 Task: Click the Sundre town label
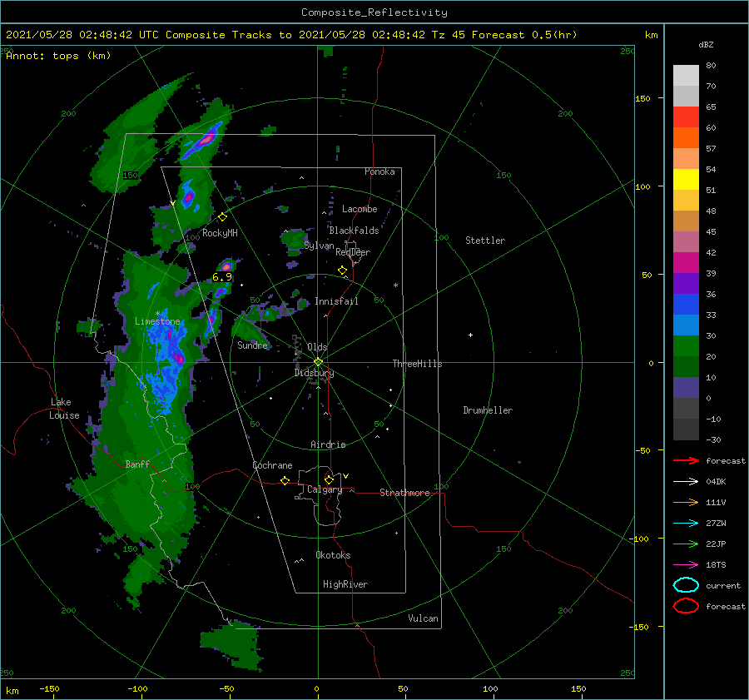tap(252, 345)
